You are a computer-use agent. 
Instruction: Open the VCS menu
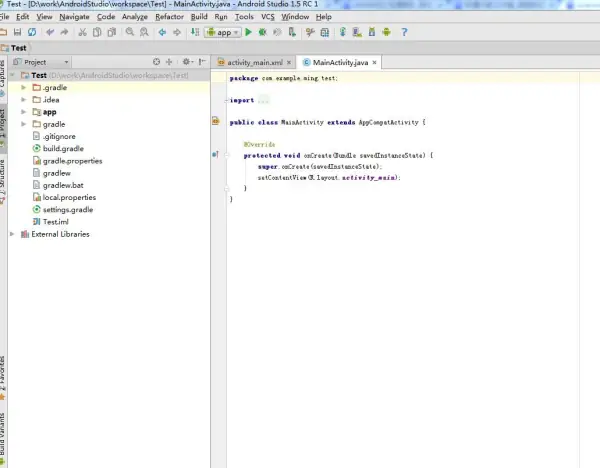click(x=268, y=17)
